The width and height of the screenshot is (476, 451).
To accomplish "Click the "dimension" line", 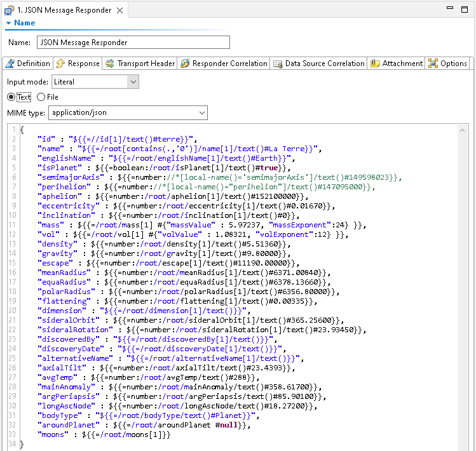I will [144, 311].
